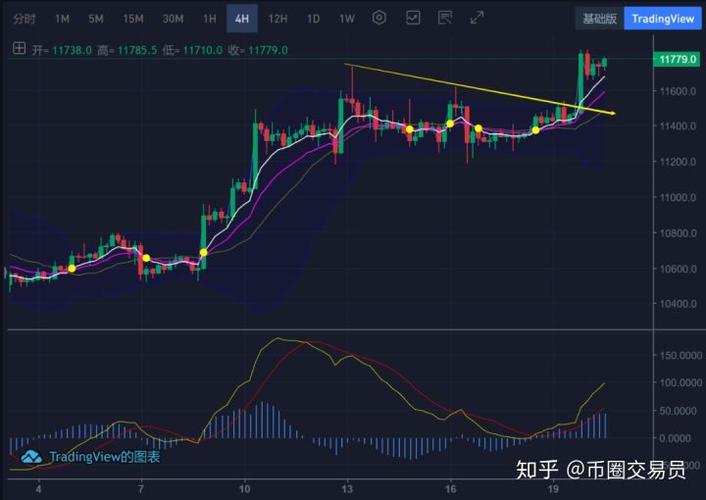Expand chart to fullscreen
This screenshot has width=706, height=500.
point(477,18)
